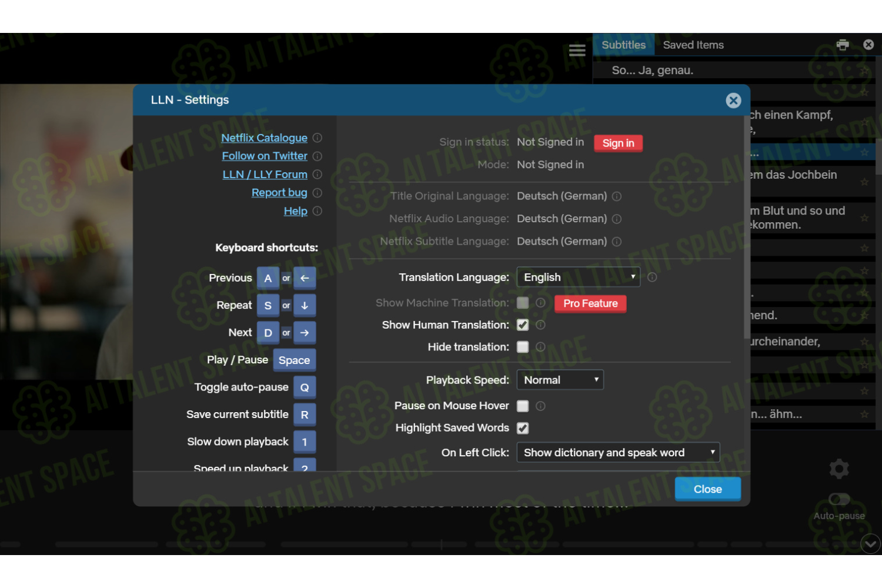Uncheck Highlight Saved Words checkbox
The image size is (882, 588).
[523, 428]
